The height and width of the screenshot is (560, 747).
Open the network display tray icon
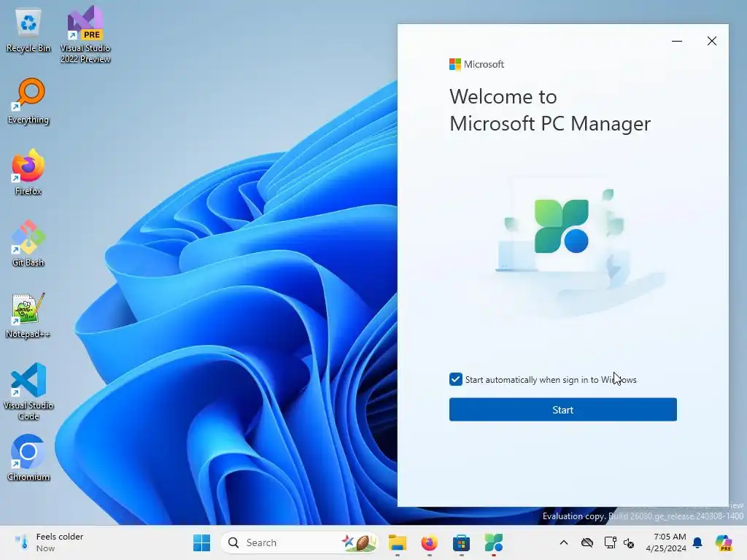[x=610, y=542]
